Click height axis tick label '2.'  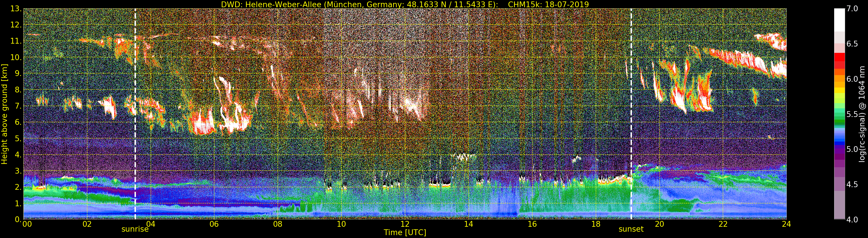(x=18, y=187)
